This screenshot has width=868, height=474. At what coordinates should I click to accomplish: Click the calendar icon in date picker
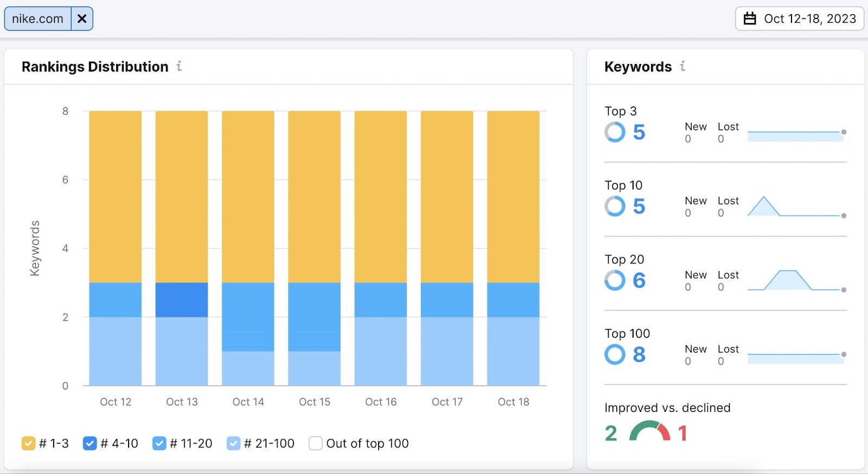click(750, 19)
